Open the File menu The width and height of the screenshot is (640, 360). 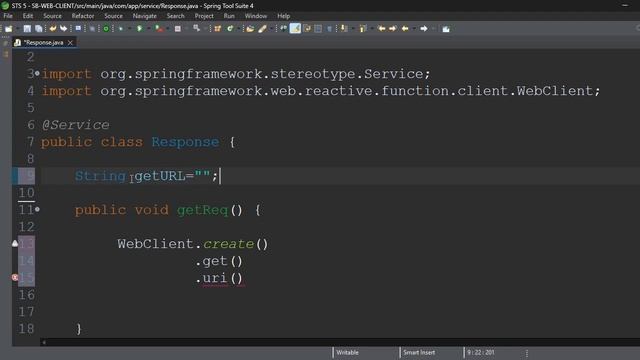[x=8, y=16]
